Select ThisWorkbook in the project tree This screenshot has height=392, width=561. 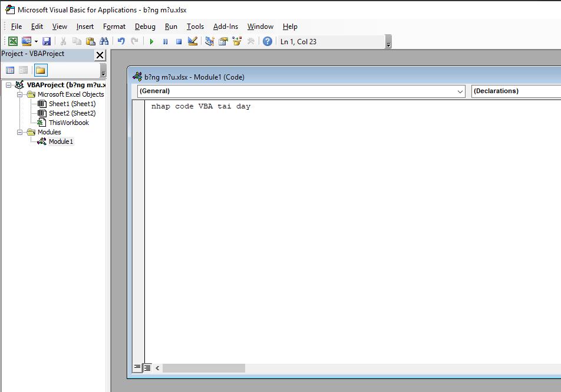coord(70,122)
